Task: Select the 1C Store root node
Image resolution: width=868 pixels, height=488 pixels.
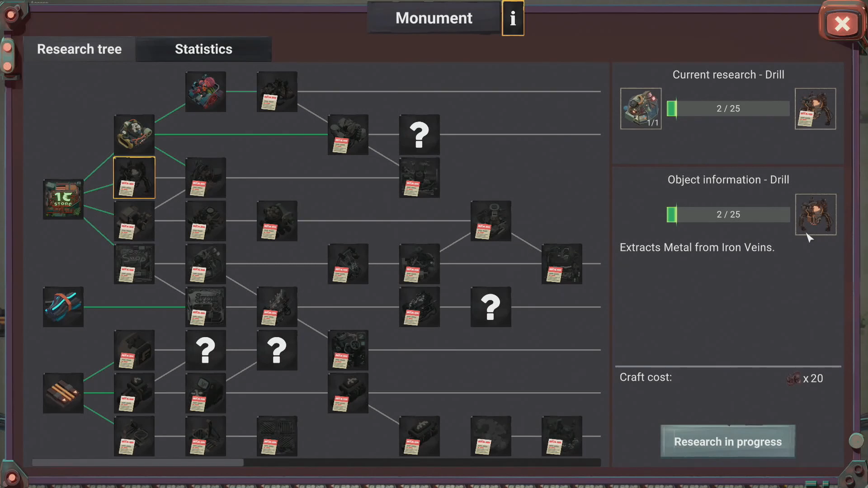Action: click(63, 199)
